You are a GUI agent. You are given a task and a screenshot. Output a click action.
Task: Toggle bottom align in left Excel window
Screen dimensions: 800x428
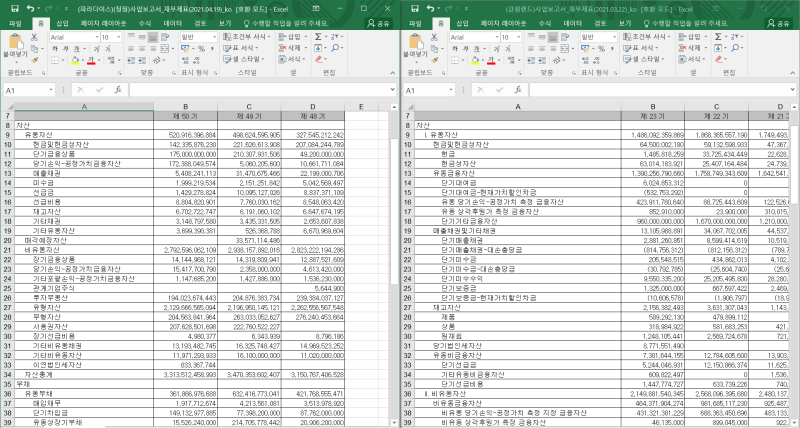(x=153, y=37)
